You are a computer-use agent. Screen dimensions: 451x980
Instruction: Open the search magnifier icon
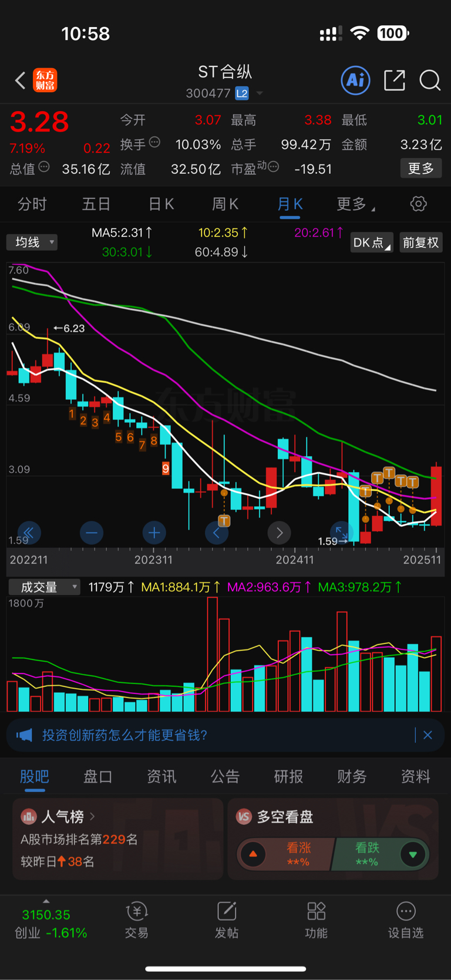[430, 80]
